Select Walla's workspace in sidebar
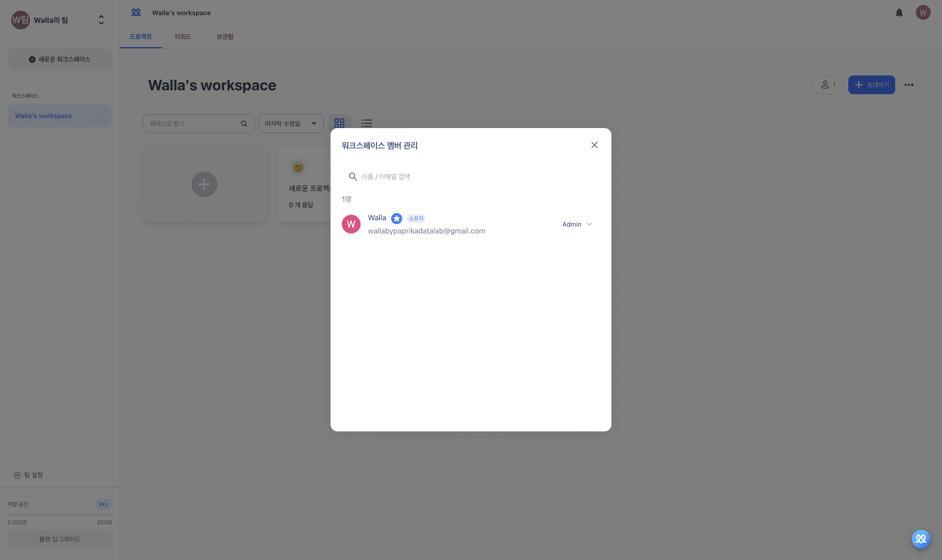Screen dimensions: 942x560 tap(59, 116)
